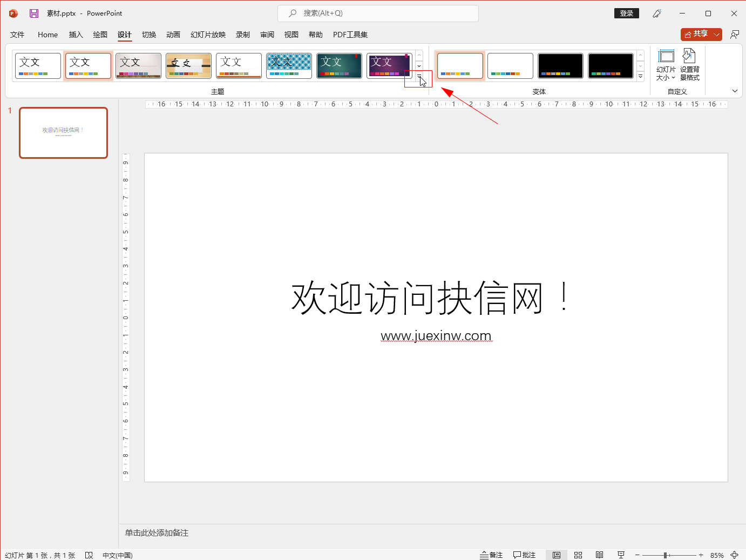This screenshot has height=560, width=746.
Task: Click the notes area 单击此处添加备注
Action: (x=157, y=533)
